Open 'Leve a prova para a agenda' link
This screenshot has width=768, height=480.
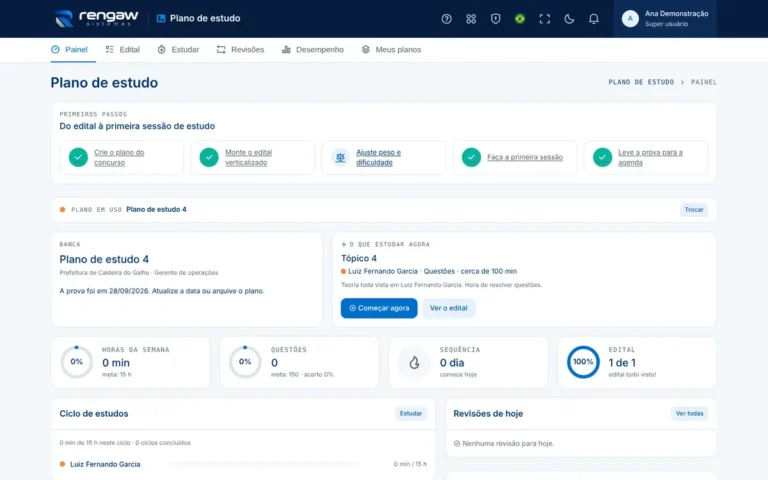point(650,157)
